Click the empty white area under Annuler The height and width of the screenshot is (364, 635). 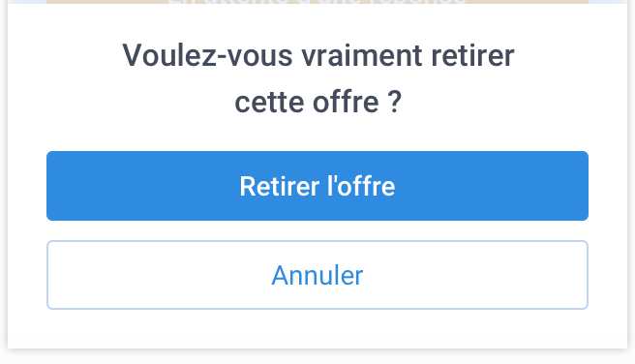click(317, 329)
